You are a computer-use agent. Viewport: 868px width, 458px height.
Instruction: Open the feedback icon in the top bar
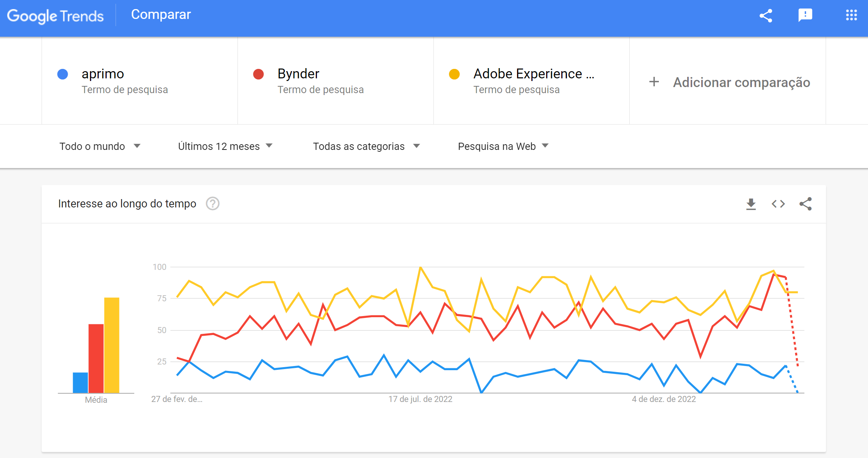(x=805, y=15)
